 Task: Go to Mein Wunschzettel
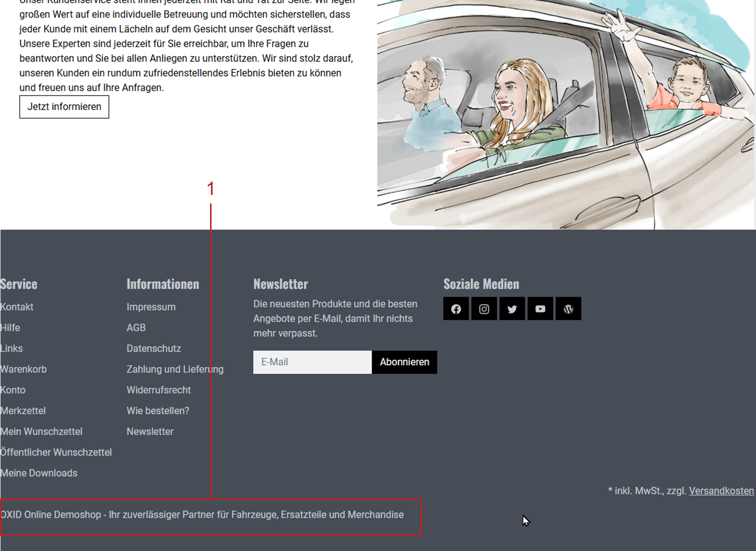click(x=42, y=431)
